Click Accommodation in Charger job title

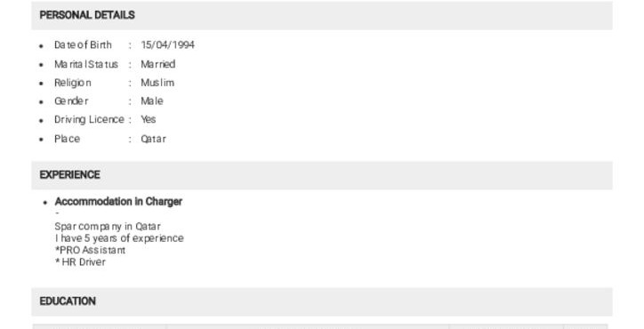tap(118, 202)
